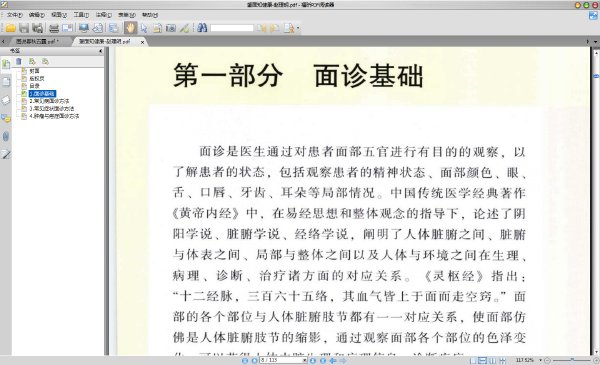Select the text-copy tool icon
Image resolution: width=600 pixels, height=365 pixels.
click(157, 28)
